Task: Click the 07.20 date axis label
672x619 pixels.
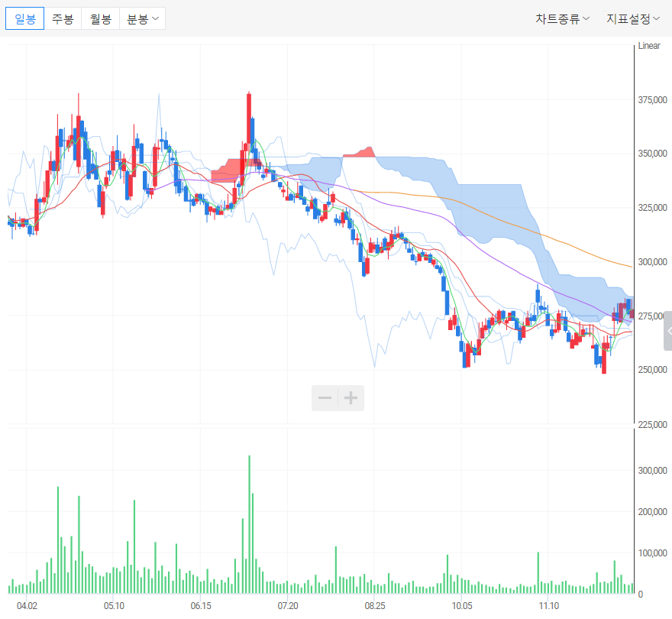Action: tap(288, 606)
